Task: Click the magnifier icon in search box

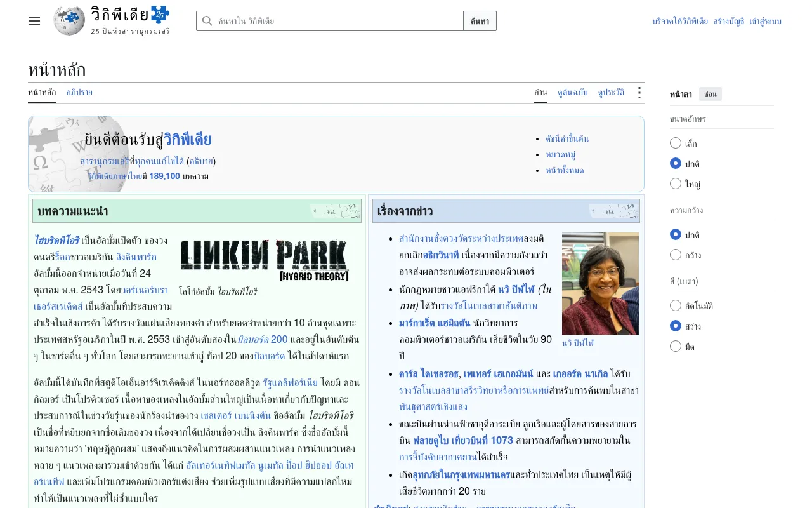Action: click(207, 21)
